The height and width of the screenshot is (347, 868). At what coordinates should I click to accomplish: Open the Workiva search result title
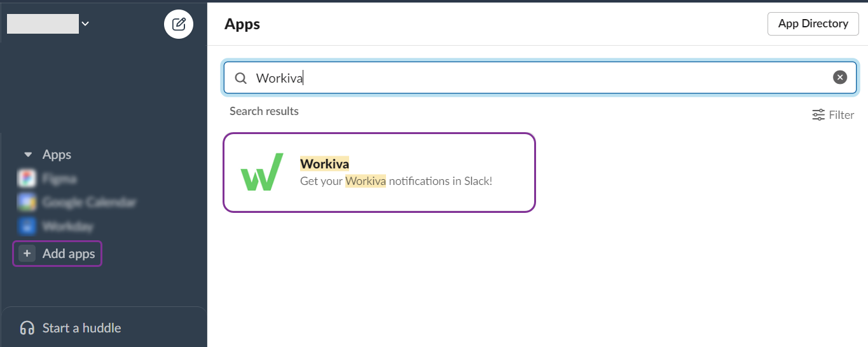tap(324, 164)
